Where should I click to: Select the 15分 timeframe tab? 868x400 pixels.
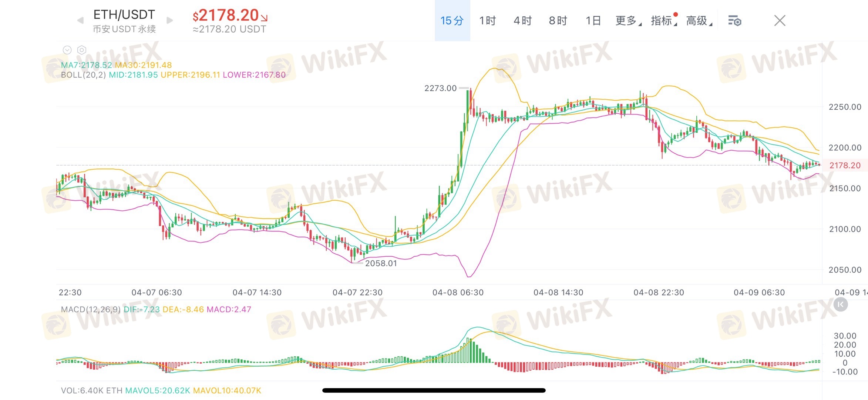(452, 21)
